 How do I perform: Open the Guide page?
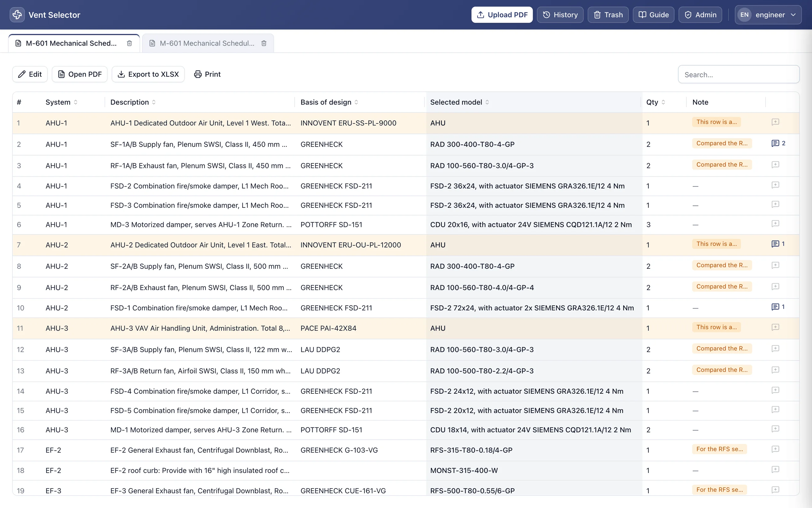click(653, 15)
